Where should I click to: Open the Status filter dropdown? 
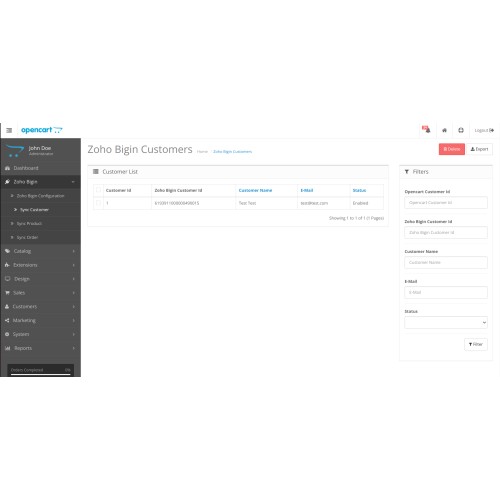coord(446,322)
